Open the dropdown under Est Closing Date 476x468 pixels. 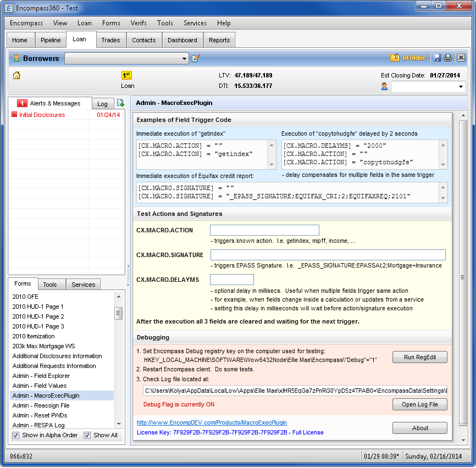(460, 87)
